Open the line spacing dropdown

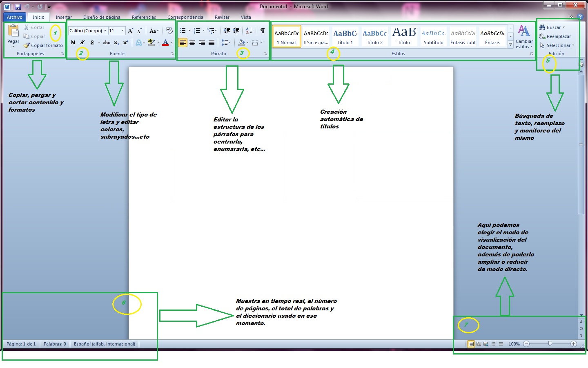point(226,43)
